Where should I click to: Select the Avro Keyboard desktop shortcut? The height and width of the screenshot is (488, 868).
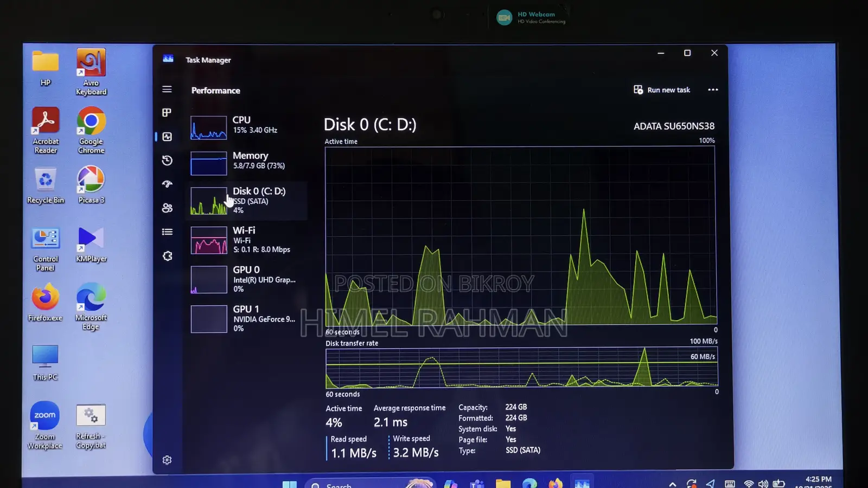(x=91, y=72)
